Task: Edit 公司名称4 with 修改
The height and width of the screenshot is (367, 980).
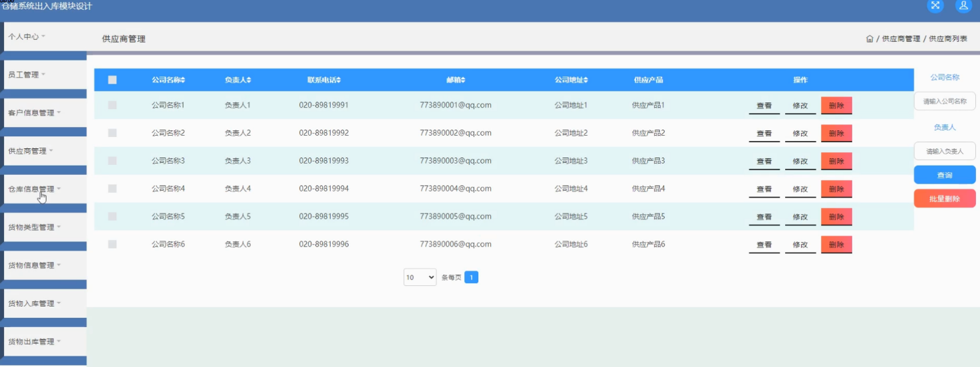Action: pyautogui.click(x=800, y=189)
